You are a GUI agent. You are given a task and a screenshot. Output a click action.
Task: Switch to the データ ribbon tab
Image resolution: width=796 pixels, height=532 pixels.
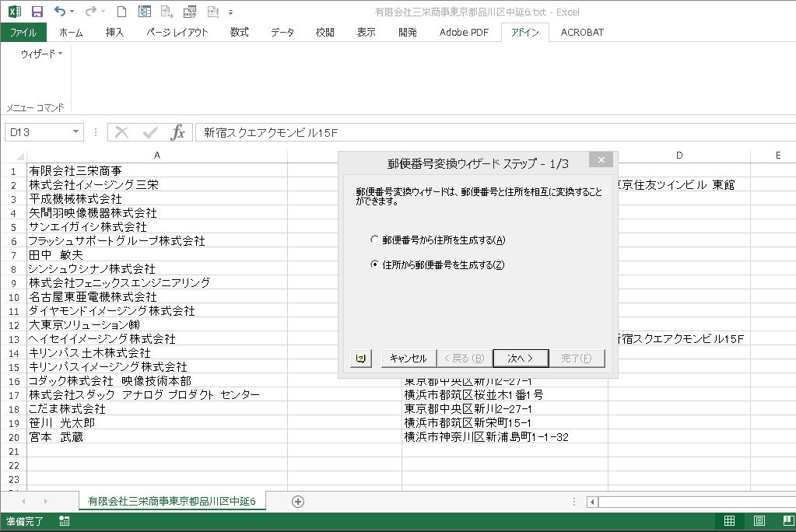(282, 32)
